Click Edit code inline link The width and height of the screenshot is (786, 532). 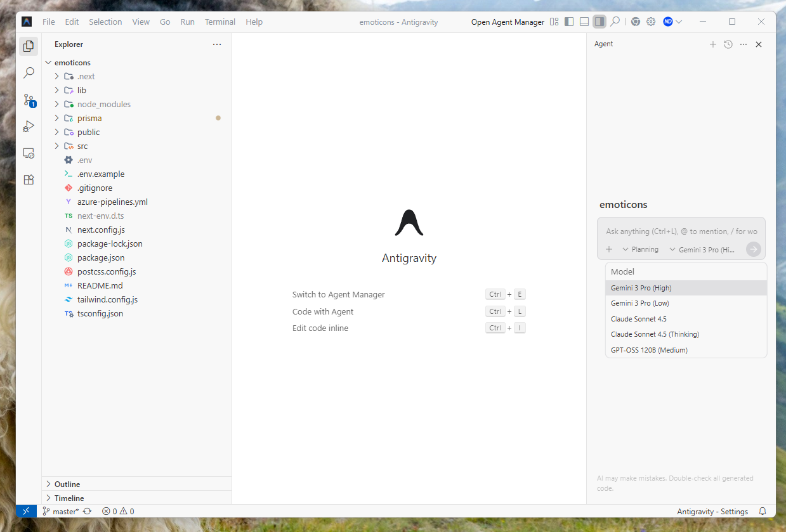click(x=320, y=328)
